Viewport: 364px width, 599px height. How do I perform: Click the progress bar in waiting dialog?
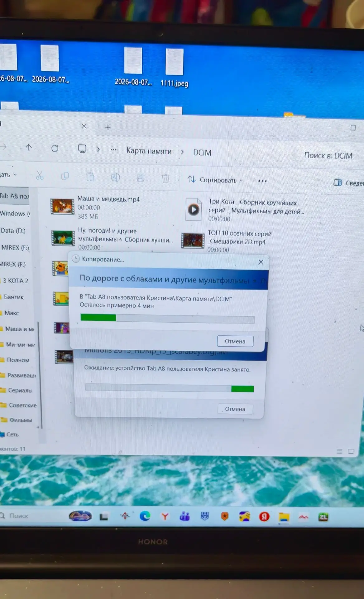(170, 388)
